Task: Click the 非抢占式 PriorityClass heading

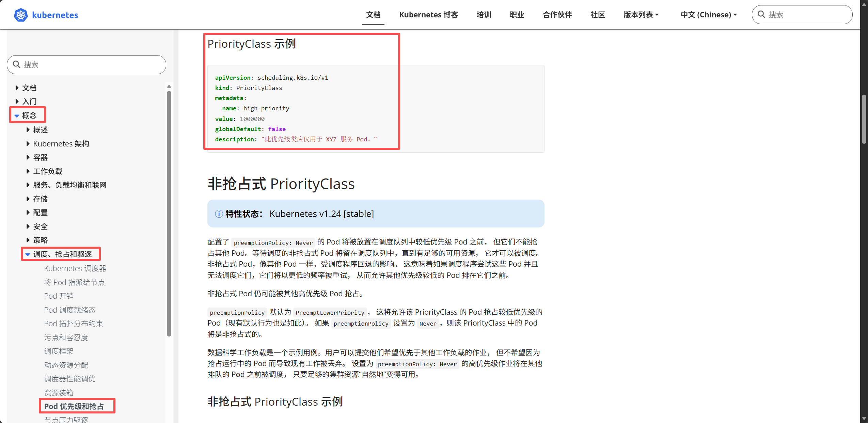Action: click(281, 184)
